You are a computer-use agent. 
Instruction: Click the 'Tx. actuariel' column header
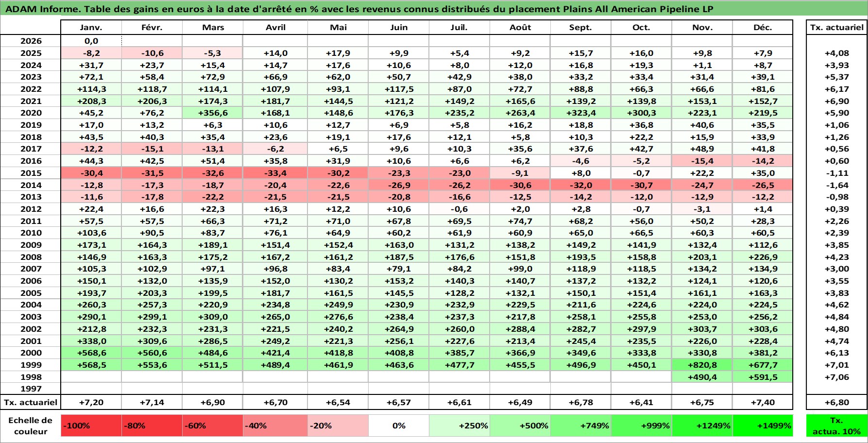click(x=836, y=28)
